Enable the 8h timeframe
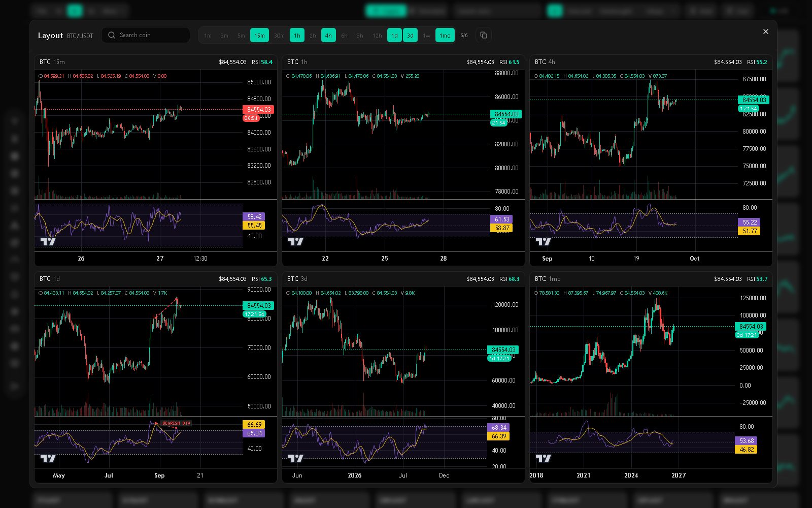This screenshot has height=508, width=812. 360,36
